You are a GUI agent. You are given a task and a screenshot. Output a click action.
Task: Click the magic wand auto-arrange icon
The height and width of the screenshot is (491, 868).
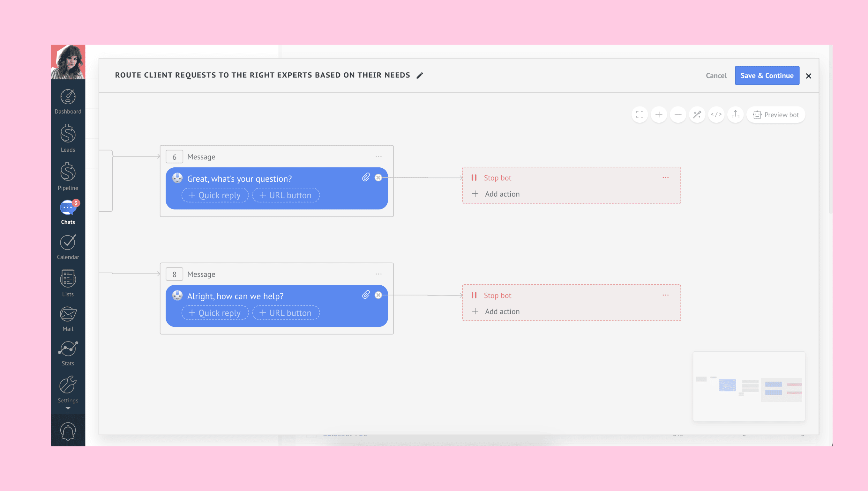pyautogui.click(x=697, y=115)
